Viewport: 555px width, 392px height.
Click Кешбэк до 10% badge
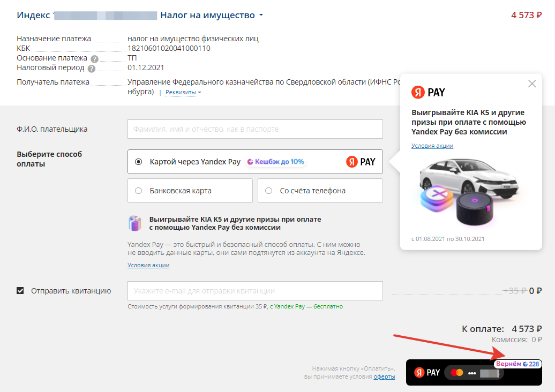[276, 162]
